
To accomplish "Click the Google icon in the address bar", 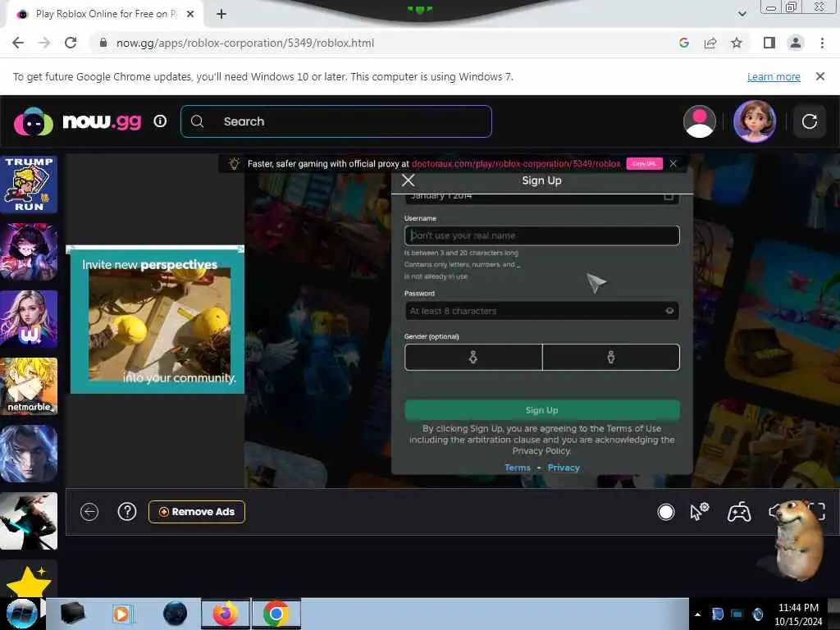I will (684, 43).
